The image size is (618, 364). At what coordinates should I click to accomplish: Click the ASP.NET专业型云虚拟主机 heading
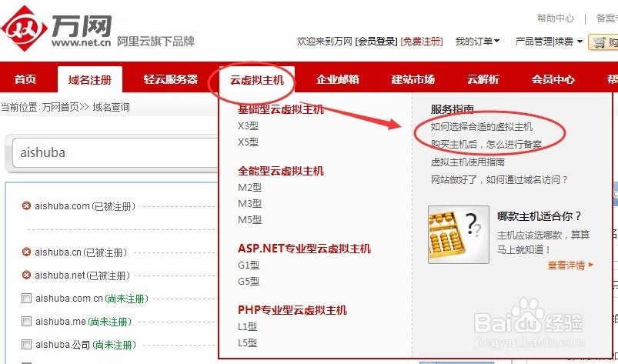click(x=304, y=249)
